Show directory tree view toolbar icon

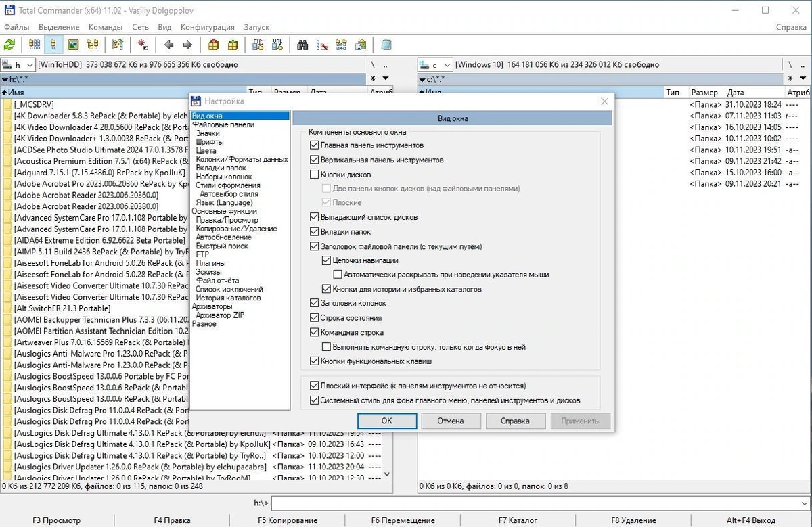coord(92,45)
